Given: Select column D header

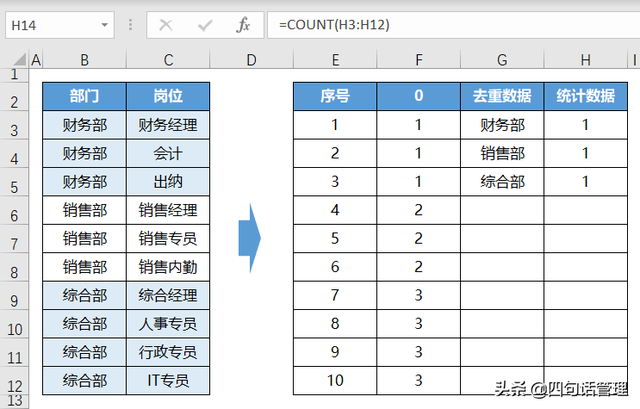Looking at the screenshot, I should pyautogui.click(x=251, y=60).
